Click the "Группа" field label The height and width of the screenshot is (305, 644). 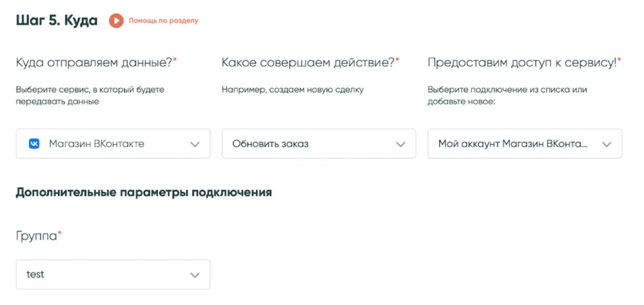pos(37,235)
